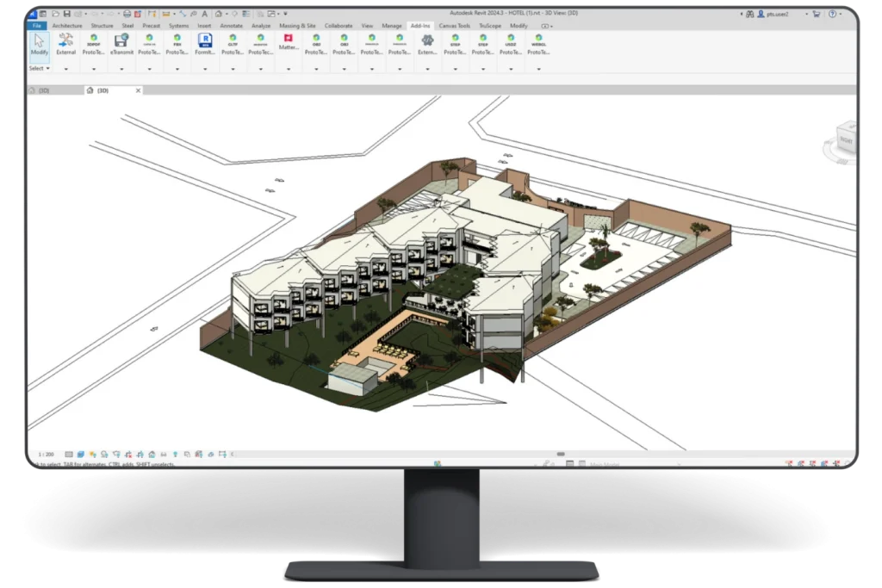The width and height of the screenshot is (882, 588).
Task: Click the Undo button
Action: pos(94,13)
